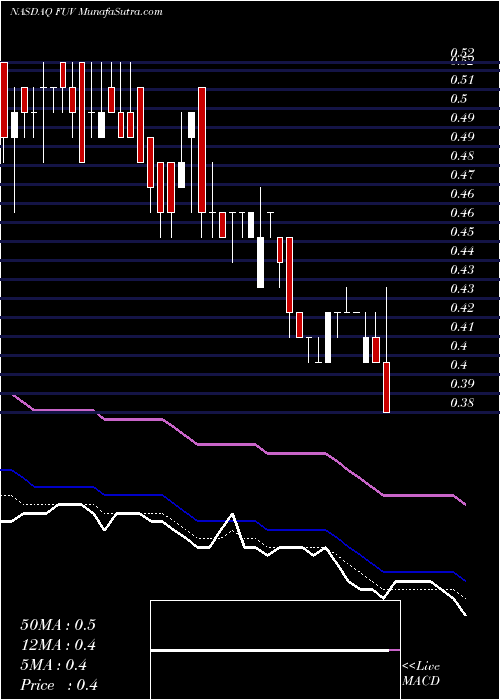Viewport: 500px width, 700px height.
Task: Click the 0.5 price axis label
Action: 458,99
